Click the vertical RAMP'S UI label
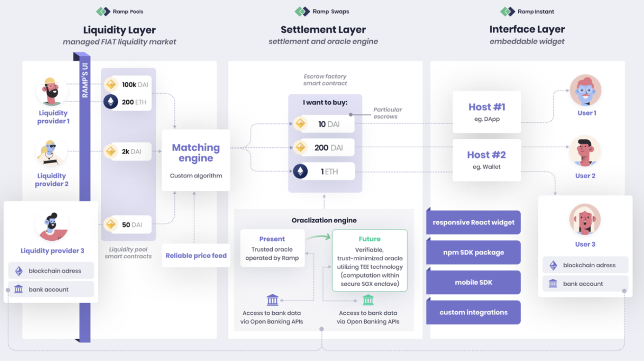Screen dimensions: 644x361 (x=85, y=80)
